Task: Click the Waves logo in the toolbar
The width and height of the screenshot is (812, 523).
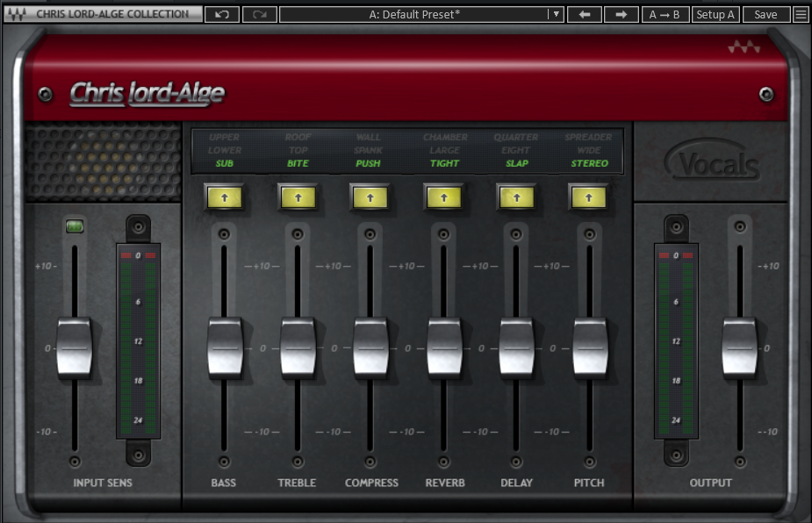Action: coord(17,14)
